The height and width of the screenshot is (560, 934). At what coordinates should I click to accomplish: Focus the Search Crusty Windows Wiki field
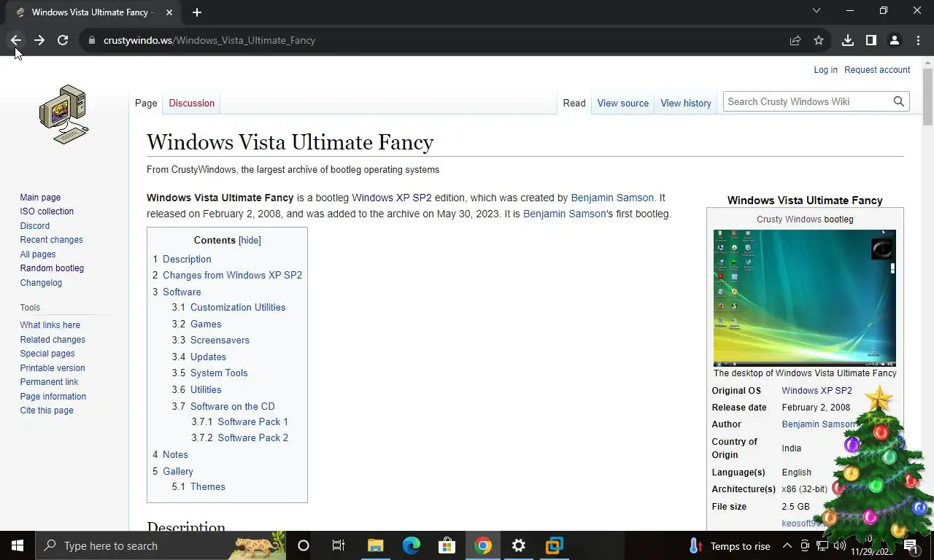pyautogui.click(x=806, y=101)
